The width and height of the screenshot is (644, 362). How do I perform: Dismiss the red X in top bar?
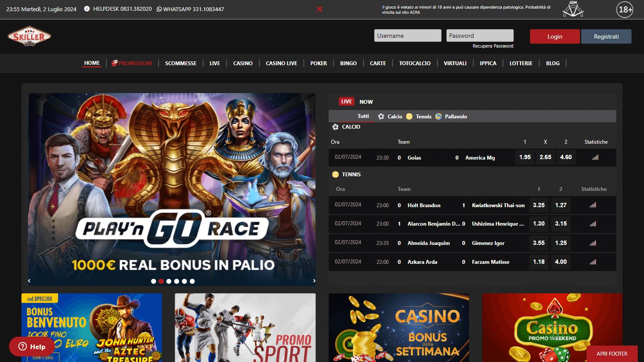[319, 9]
